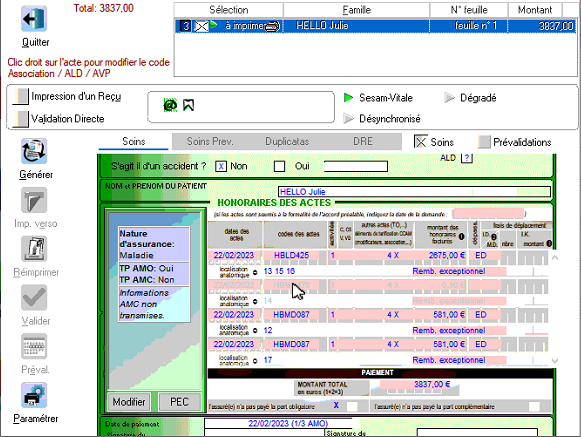Switch to the Soins Prev. tab
This screenshot has height=437, width=581.
point(210,142)
